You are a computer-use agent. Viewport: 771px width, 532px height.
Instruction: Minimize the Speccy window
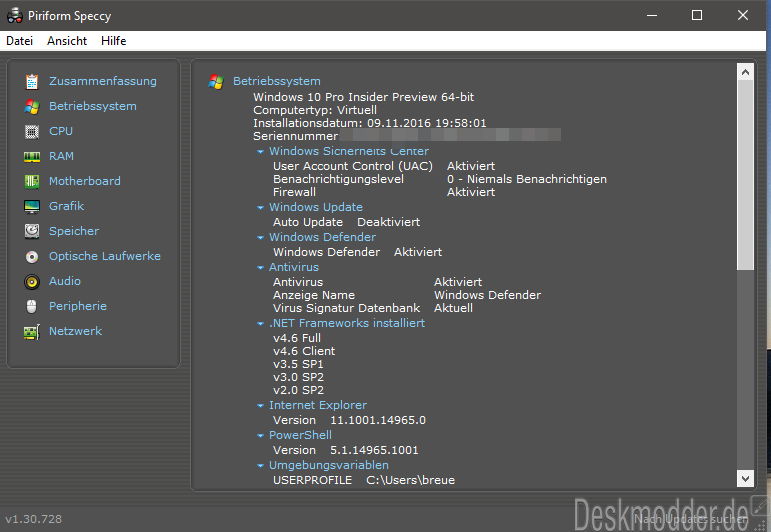pyautogui.click(x=652, y=15)
